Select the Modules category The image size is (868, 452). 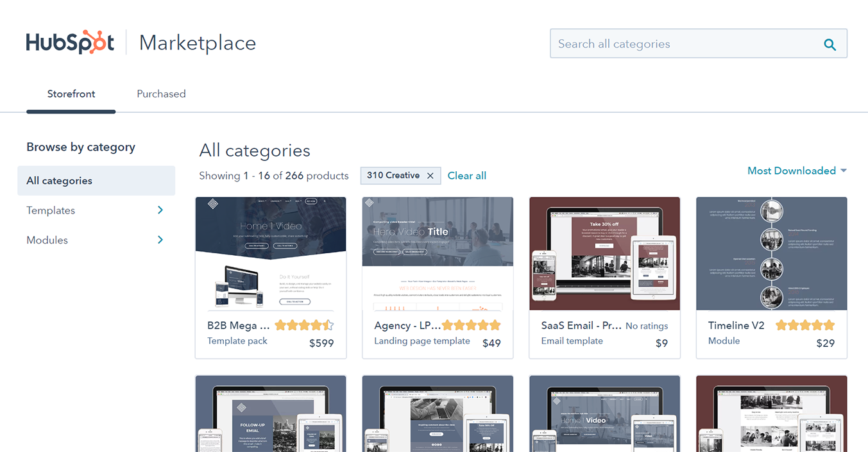(x=47, y=240)
